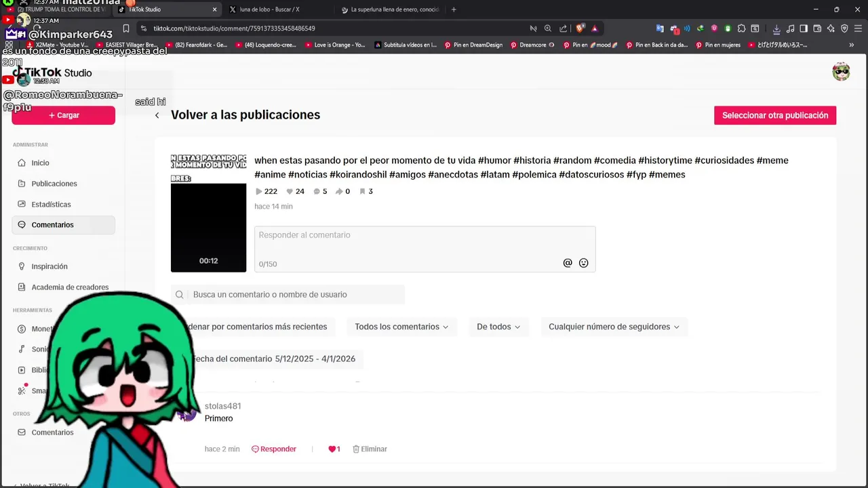Open the browser downloads icon
The width and height of the screenshot is (868, 488).
776,28
